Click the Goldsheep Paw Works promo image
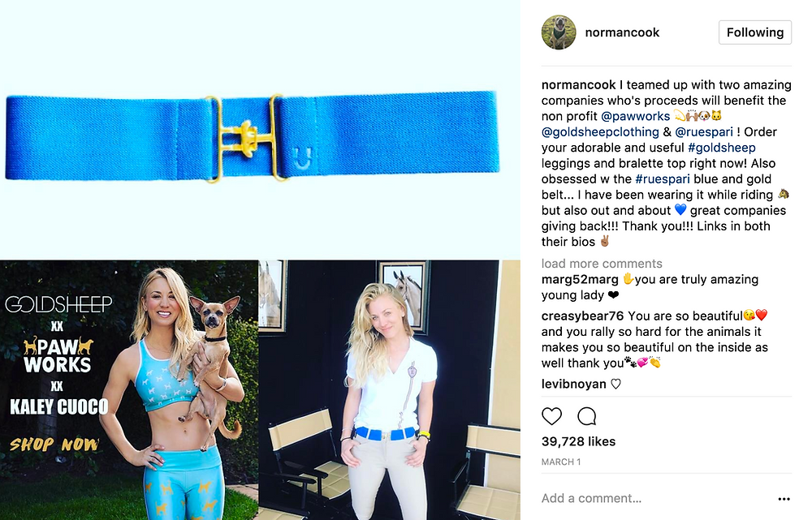 tap(129, 390)
